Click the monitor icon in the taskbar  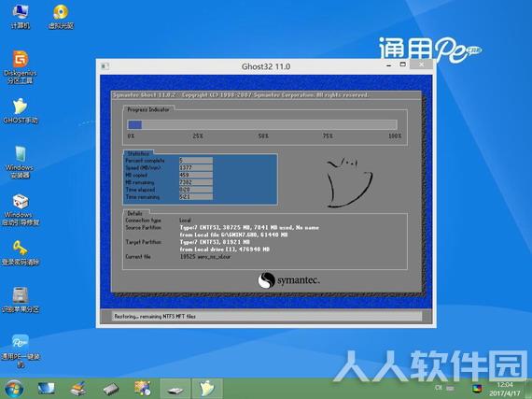(x=46, y=389)
